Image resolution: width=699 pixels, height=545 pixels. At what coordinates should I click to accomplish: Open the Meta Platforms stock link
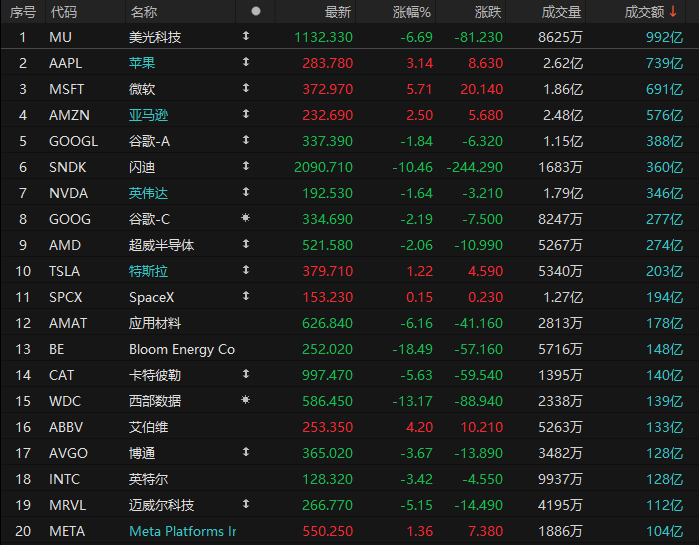click(182, 531)
